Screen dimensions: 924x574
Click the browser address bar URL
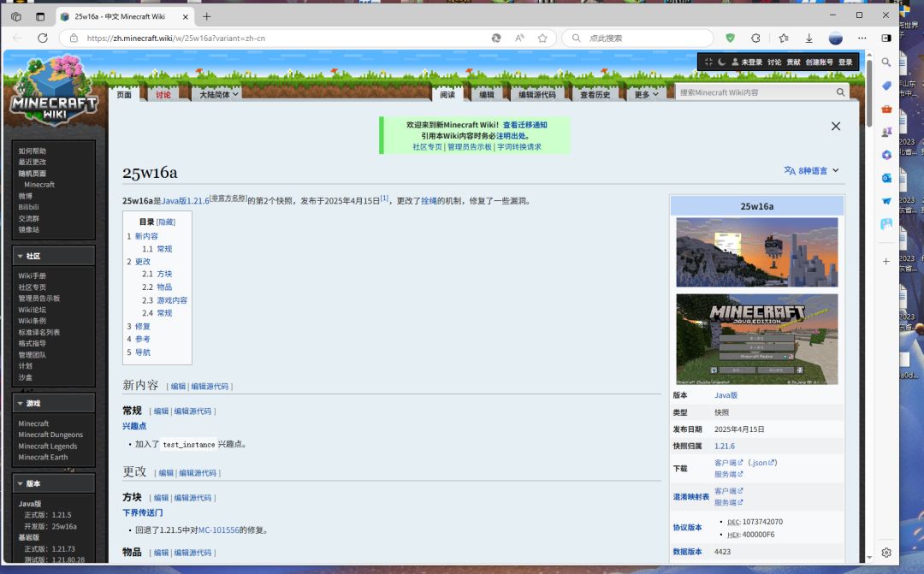[x=175, y=38]
